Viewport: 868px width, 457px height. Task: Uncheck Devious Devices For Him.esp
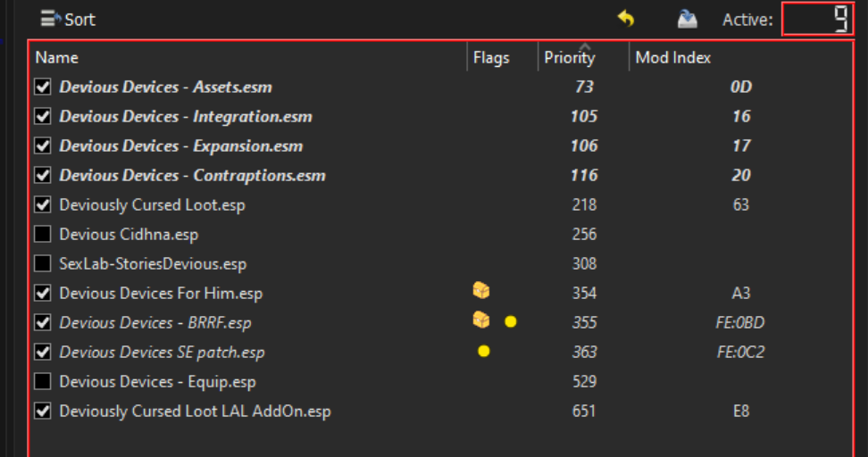click(43, 294)
